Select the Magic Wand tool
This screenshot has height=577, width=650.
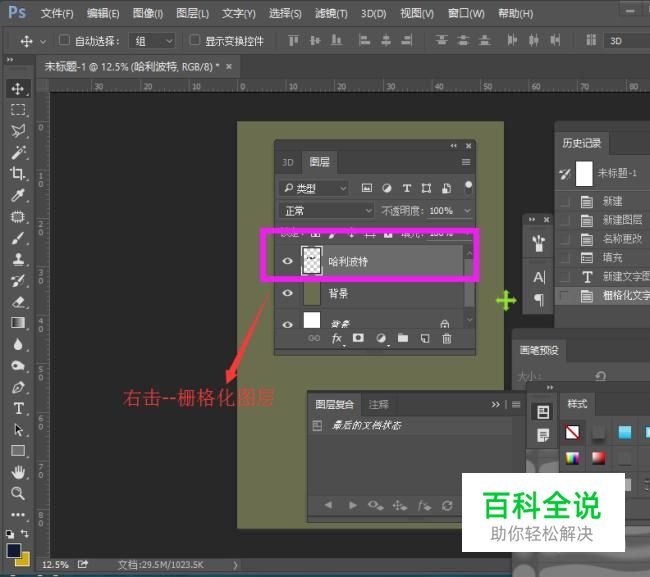[17, 153]
